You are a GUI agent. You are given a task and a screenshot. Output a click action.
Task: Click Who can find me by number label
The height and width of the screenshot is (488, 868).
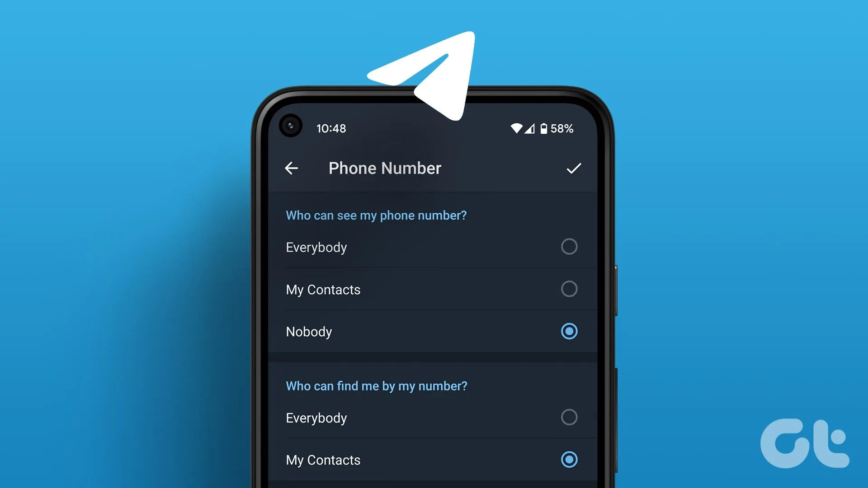(377, 386)
